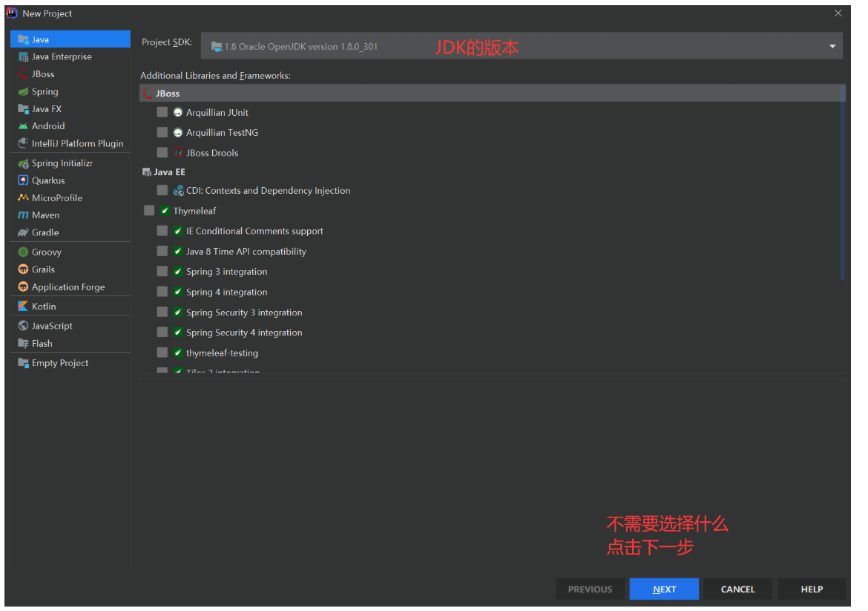The image size is (868, 611).
Task: Click the 'thymeleaf-testing' row text
Action: coord(222,353)
